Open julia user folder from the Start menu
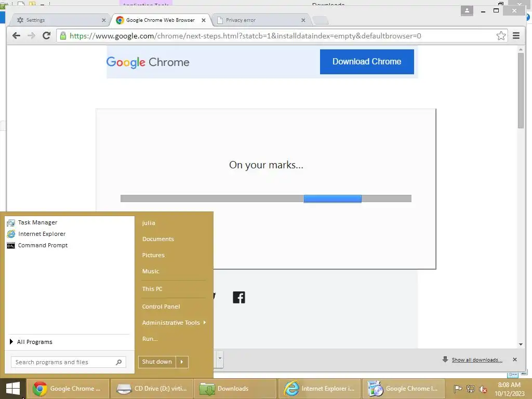 149,223
